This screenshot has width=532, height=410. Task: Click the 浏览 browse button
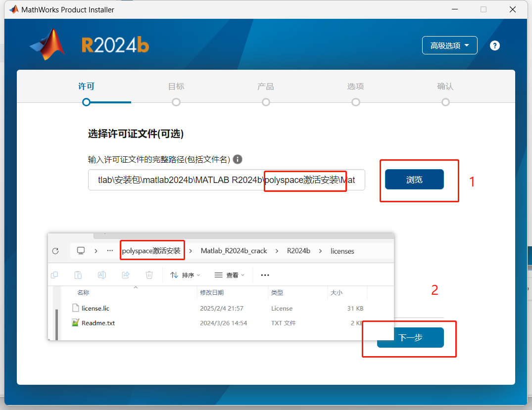coord(414,180)
